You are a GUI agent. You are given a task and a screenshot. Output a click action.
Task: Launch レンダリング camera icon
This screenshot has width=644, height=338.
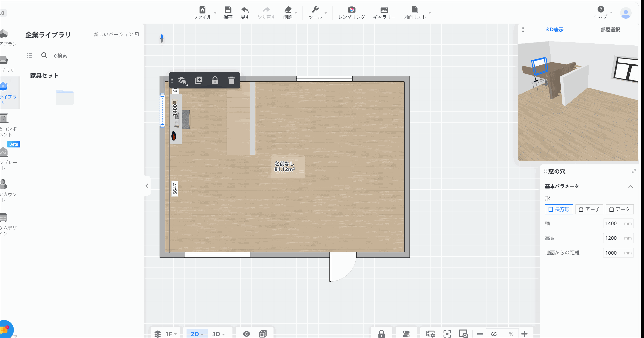tap(352, 10)
